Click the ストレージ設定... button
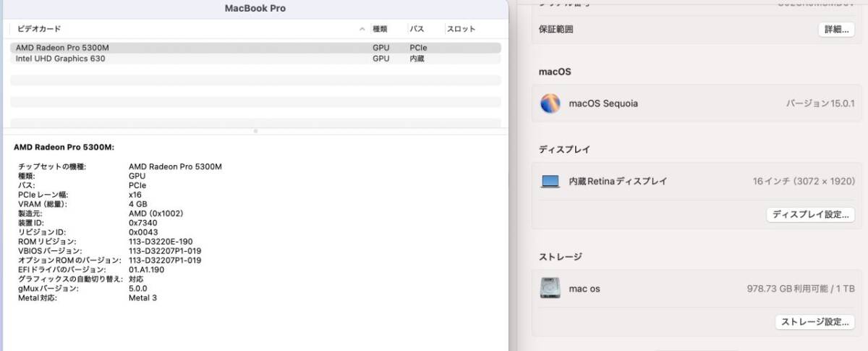Screen dimensions: 868x351 (814, 322)
